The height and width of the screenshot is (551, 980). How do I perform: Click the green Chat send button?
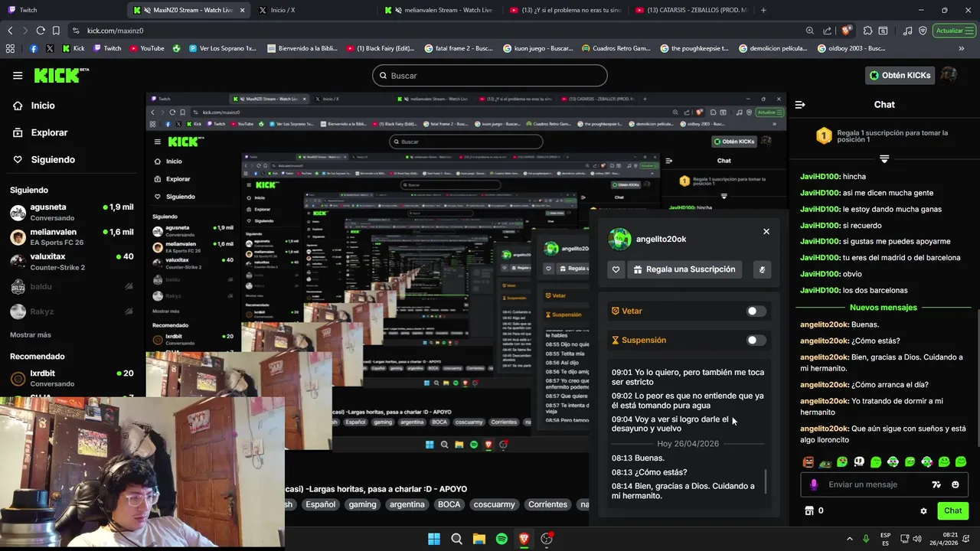952,510
